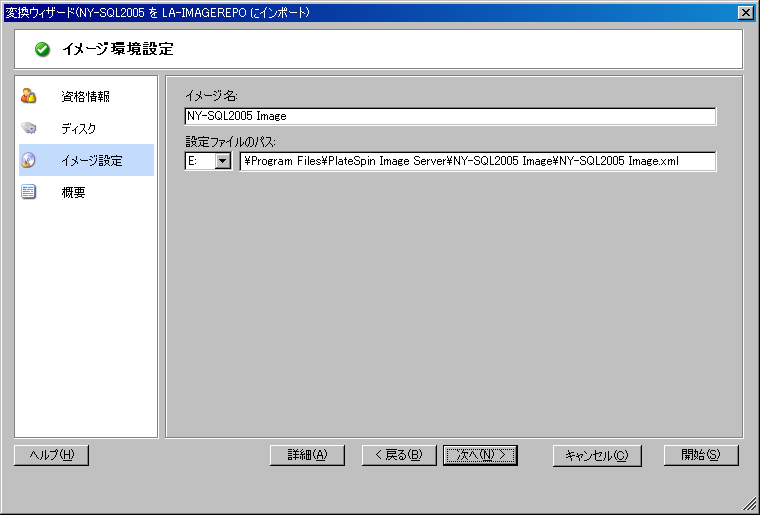Click the green checkmark status icon in header

coord(42,49)
